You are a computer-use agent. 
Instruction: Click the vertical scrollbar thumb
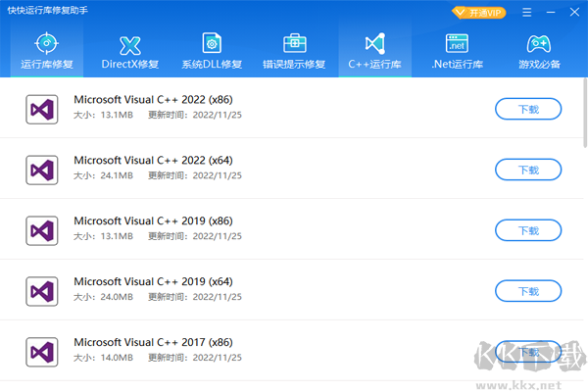tap(585, 113)
